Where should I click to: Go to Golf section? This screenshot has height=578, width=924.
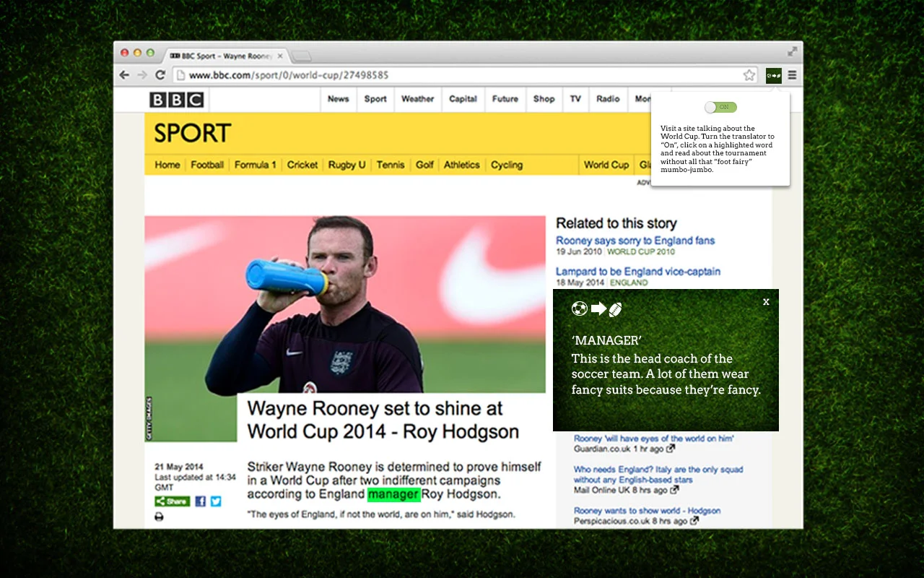tap(424, 165)
